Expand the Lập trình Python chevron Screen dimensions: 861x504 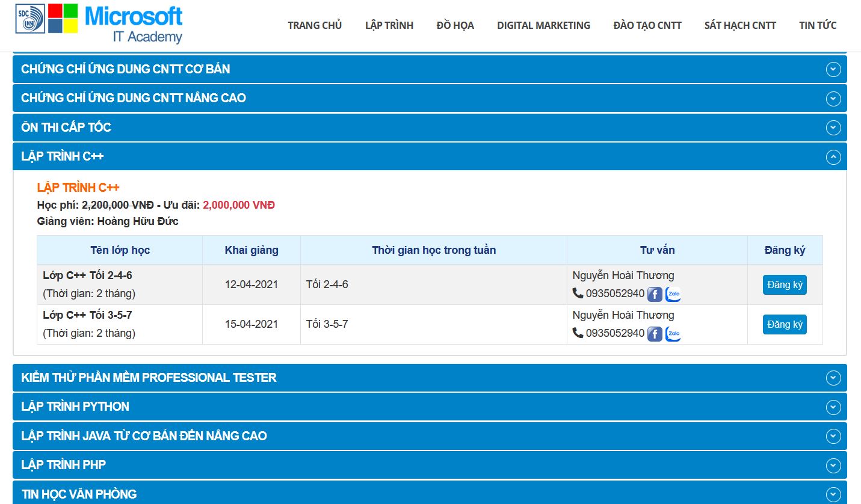click(x=833, y=407)
